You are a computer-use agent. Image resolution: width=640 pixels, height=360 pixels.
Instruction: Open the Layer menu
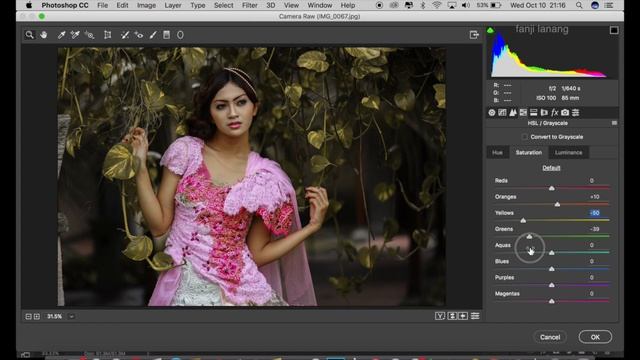tap(173, 5)
